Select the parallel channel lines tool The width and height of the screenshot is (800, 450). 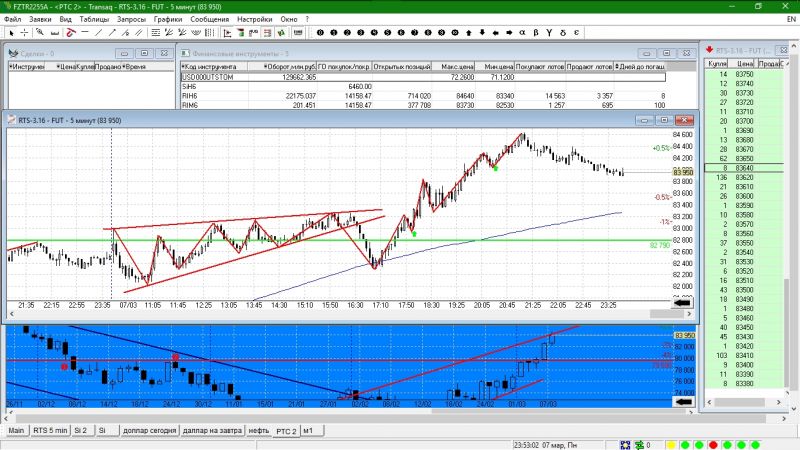[139, 33]
